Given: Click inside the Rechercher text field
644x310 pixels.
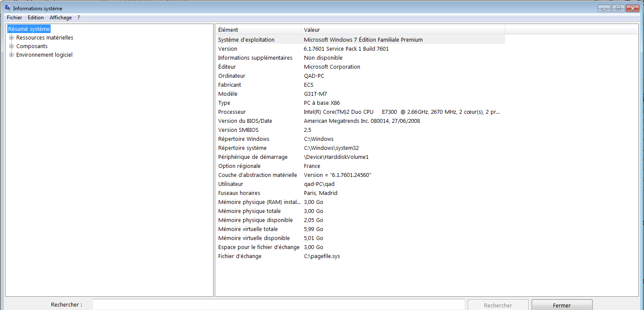Looking at the screenshot, I should (278, 305).
